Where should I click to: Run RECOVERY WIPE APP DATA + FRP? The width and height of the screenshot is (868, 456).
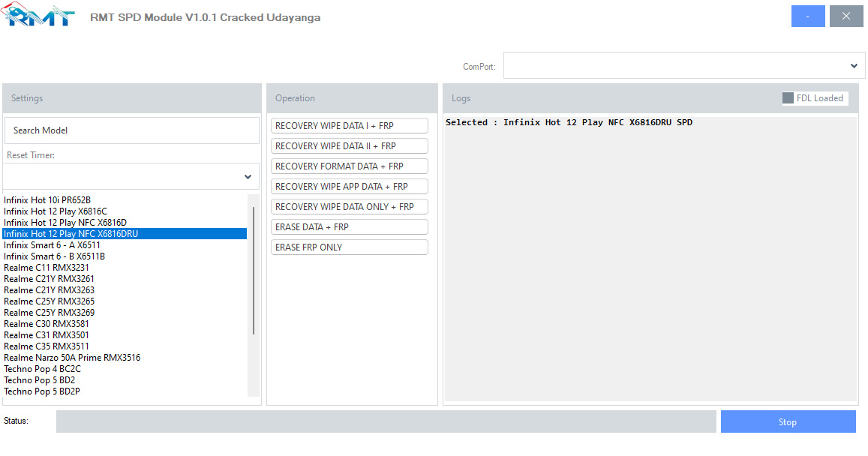tap(350, 187)
